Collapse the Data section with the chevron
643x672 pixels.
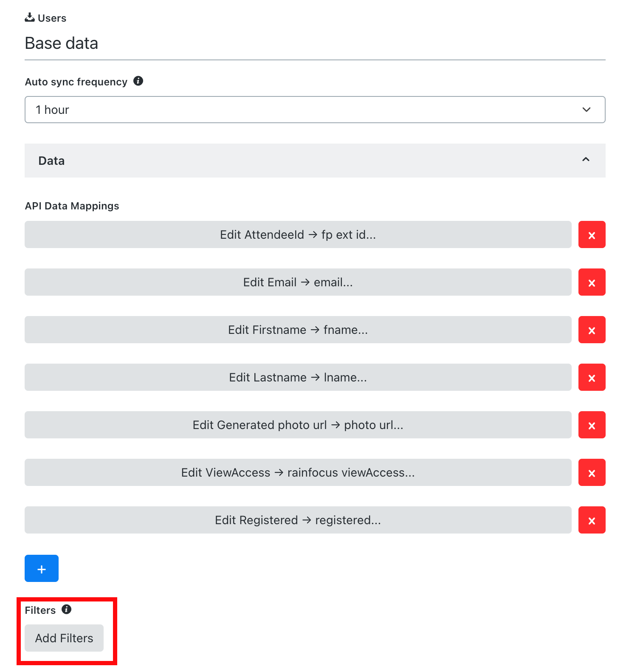coord(586,159)
